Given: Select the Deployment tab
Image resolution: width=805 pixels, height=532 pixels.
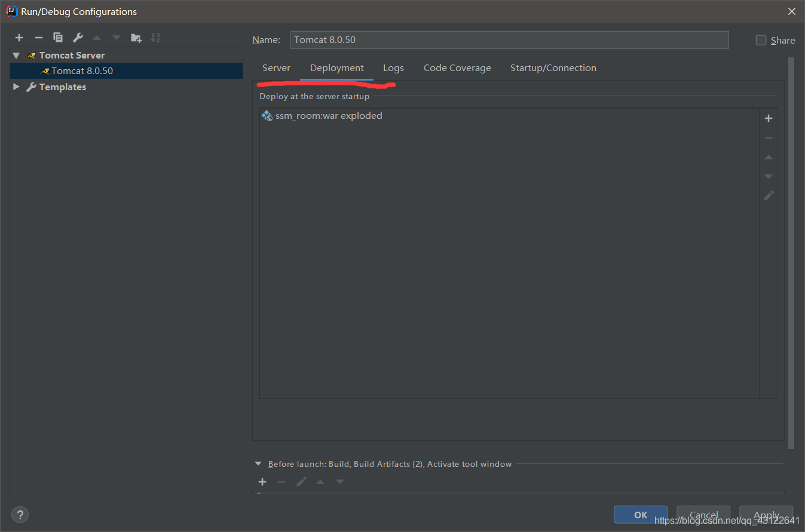Looking at the screenshot, I should click(x=337, y=68).
